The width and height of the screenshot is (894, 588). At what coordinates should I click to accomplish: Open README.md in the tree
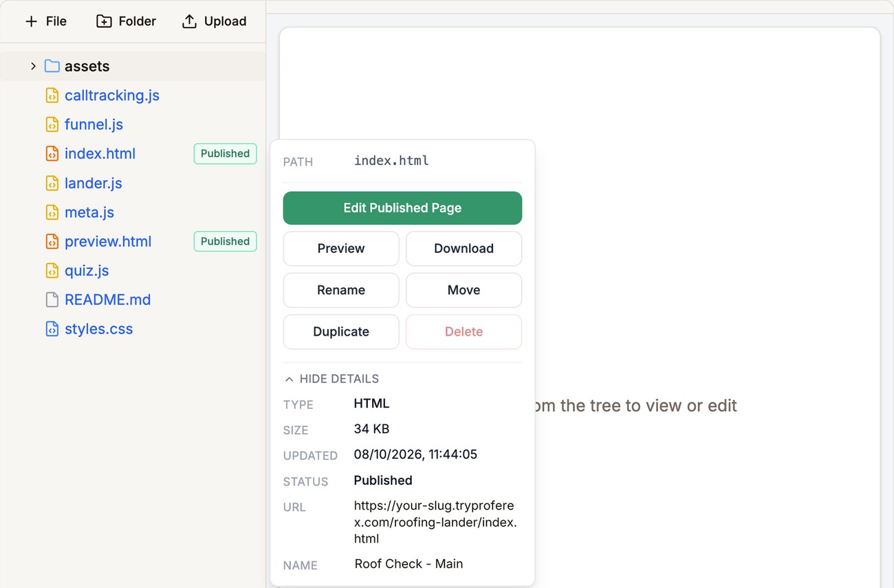[x=107, y=300]
